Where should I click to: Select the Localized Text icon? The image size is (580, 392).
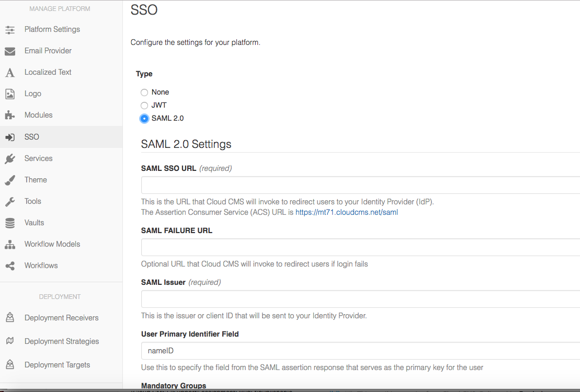click(10, 72)
